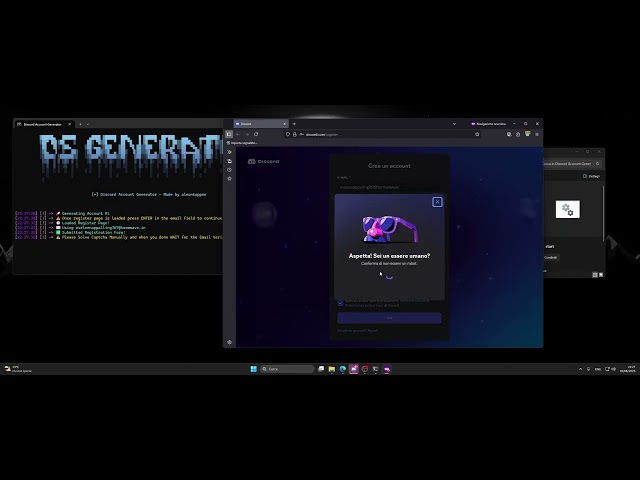Click the email field in registration form
640x480 pixels.
[x=389, y=187]
